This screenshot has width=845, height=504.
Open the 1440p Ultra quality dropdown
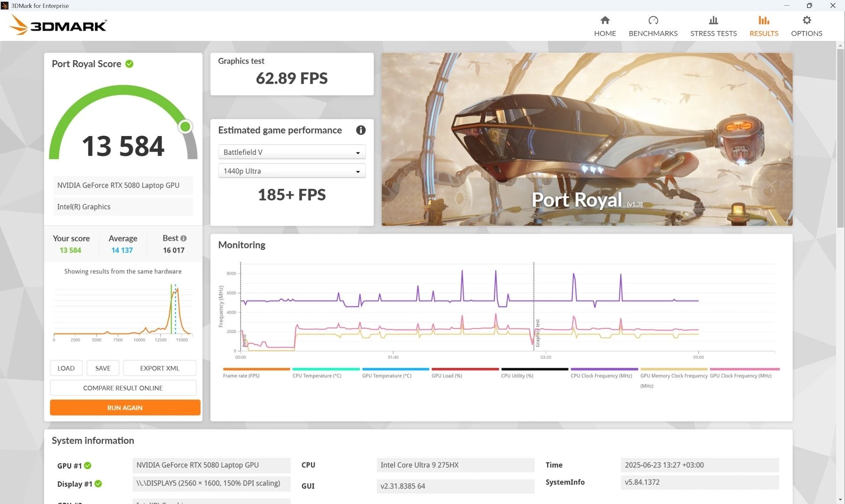(292, 171)
